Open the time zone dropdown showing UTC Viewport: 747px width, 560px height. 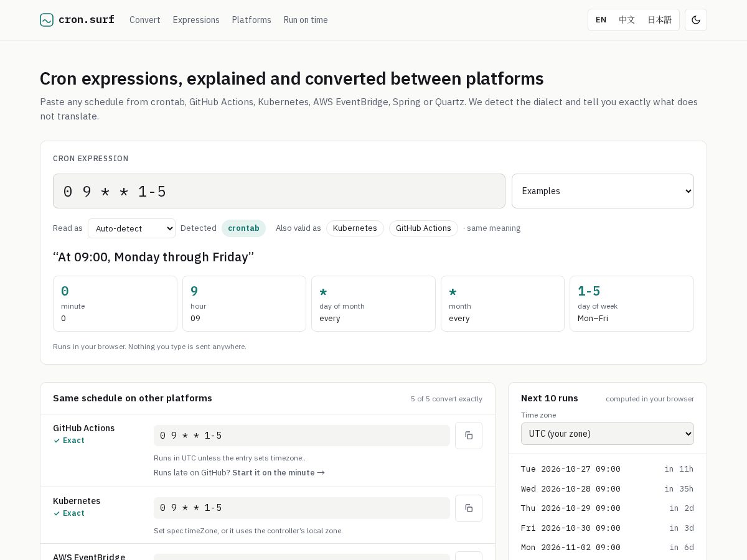click(x=608, y=434)
